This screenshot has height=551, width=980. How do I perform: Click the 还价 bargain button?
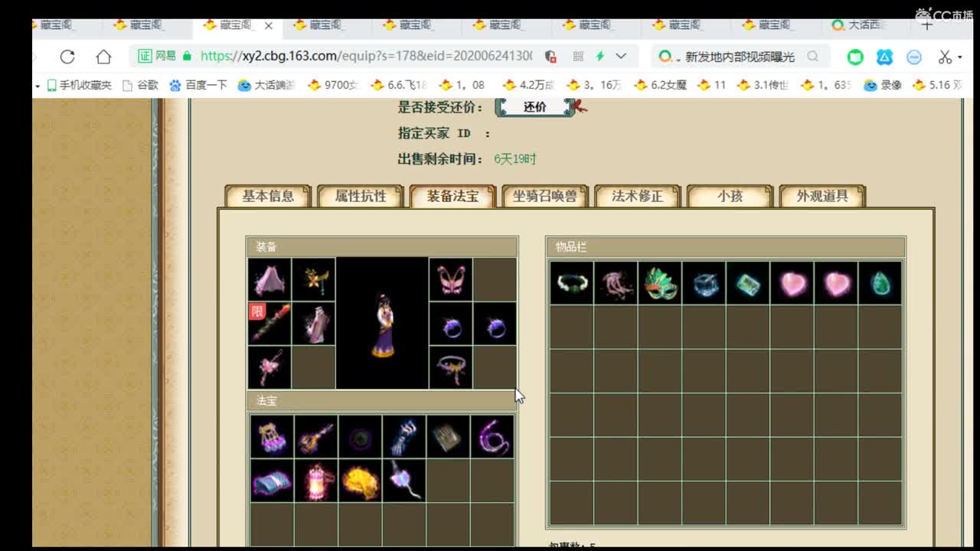[x=535, y=107]
